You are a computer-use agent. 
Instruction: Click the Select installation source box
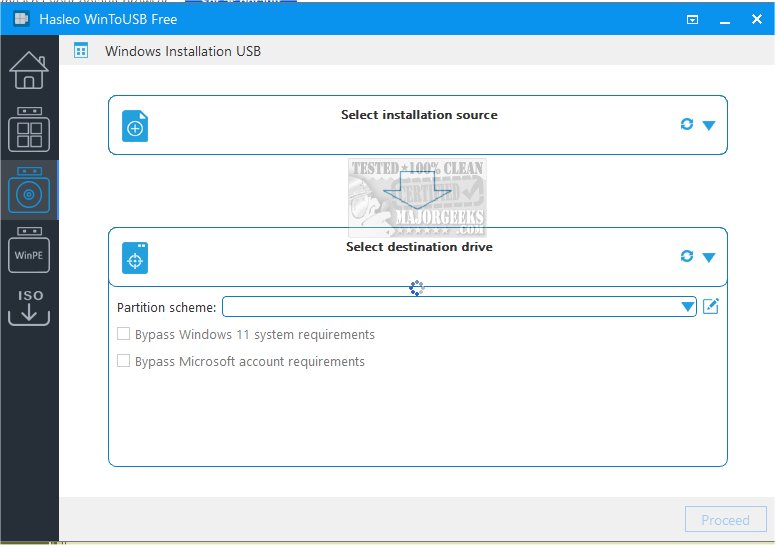click(418, 125)
